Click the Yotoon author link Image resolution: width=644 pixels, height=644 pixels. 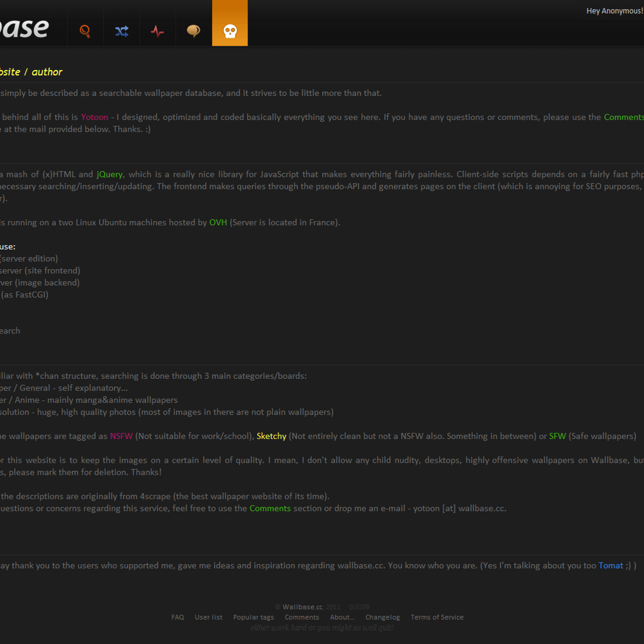tap(95, 117)
